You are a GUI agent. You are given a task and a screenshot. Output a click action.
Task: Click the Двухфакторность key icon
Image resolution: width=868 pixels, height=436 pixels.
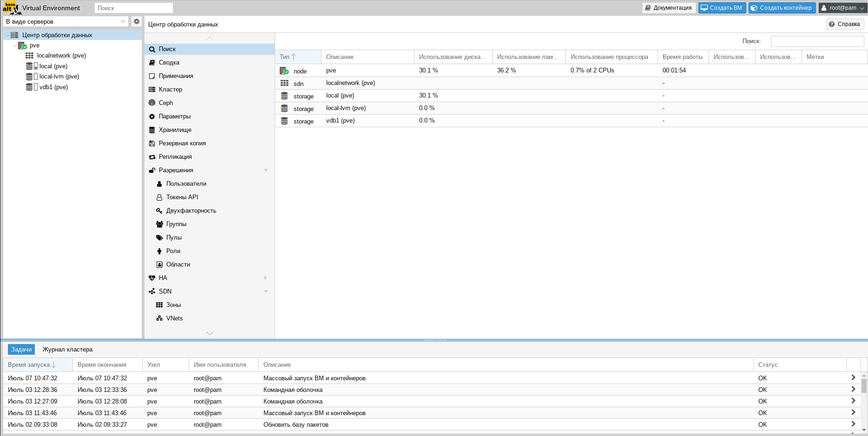point(159,211)
